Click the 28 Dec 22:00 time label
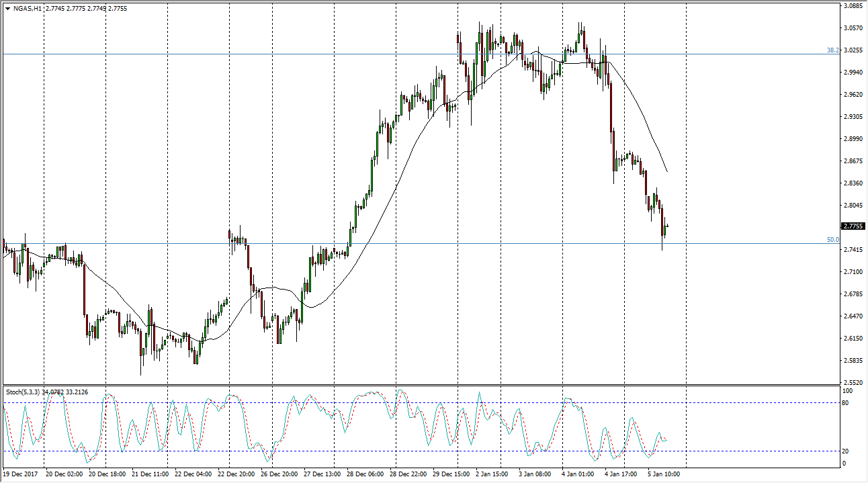Image resolution: width=868 pixels, height=483 pixels. [x=407, y=474]
